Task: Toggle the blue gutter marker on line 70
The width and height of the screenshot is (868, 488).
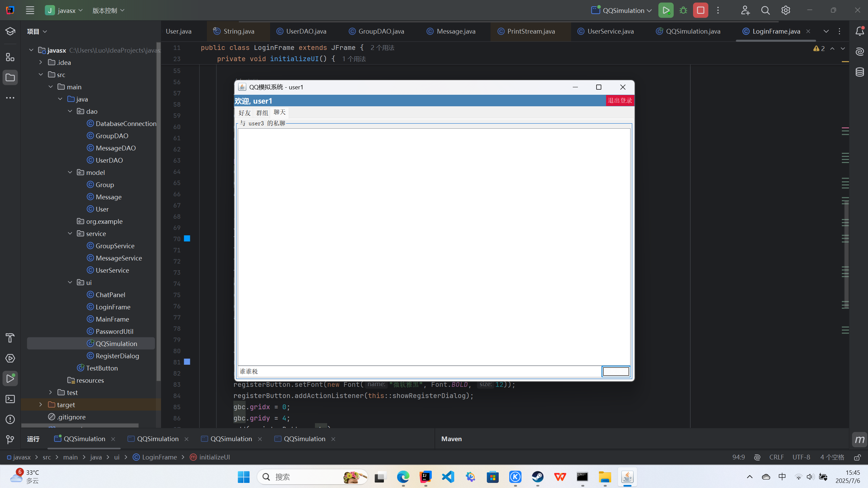Action: click(187, 239)
